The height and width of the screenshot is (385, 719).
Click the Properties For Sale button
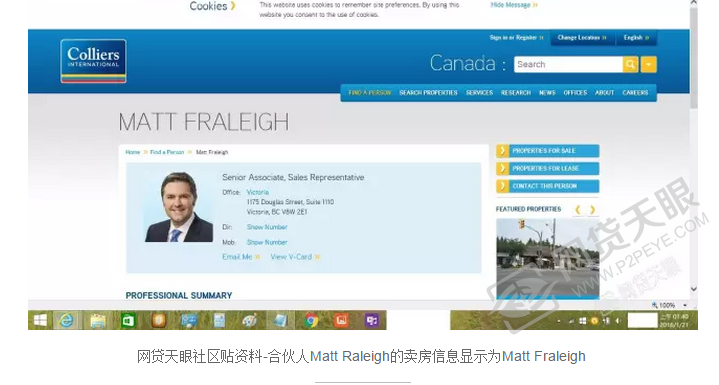point(548,151)
